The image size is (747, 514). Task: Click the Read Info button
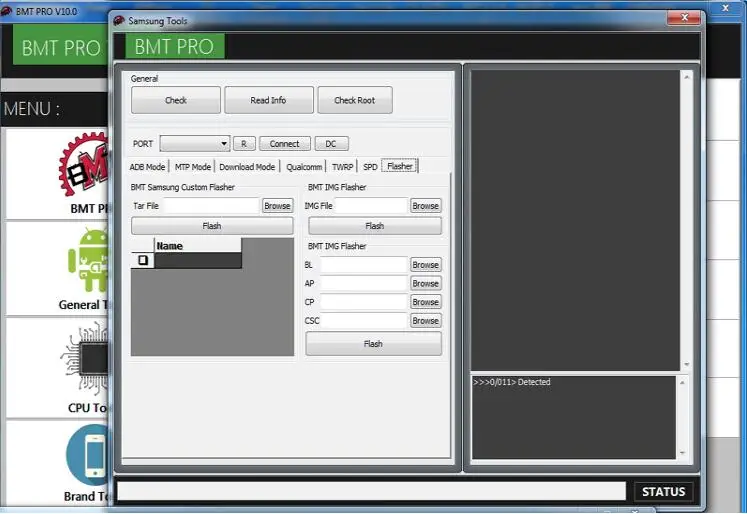tap(269, 100)
